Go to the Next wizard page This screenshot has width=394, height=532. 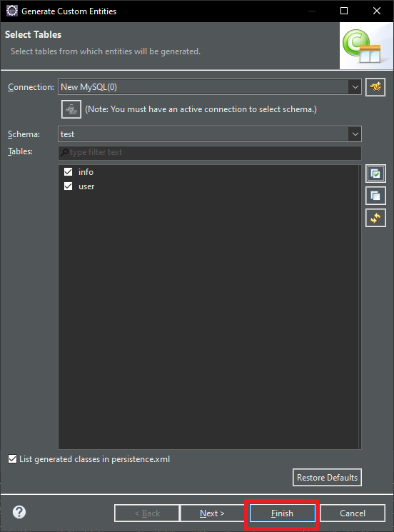[212, 513]
